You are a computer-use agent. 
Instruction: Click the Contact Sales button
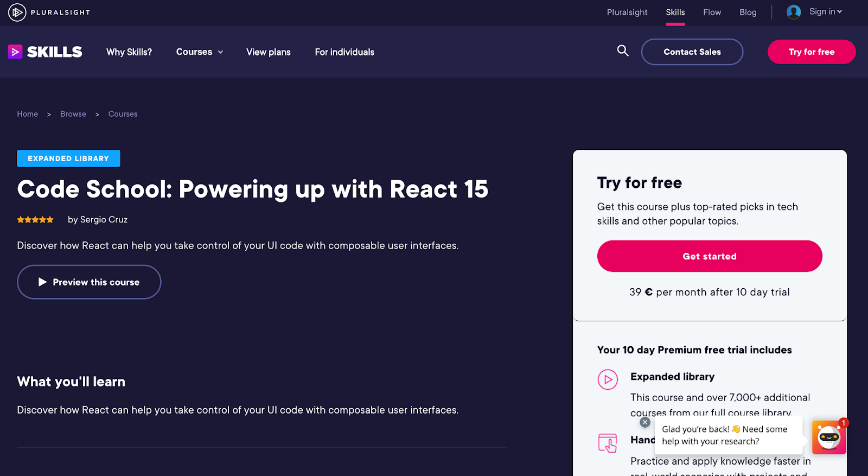pyautogui.click(x=692, y=52)
